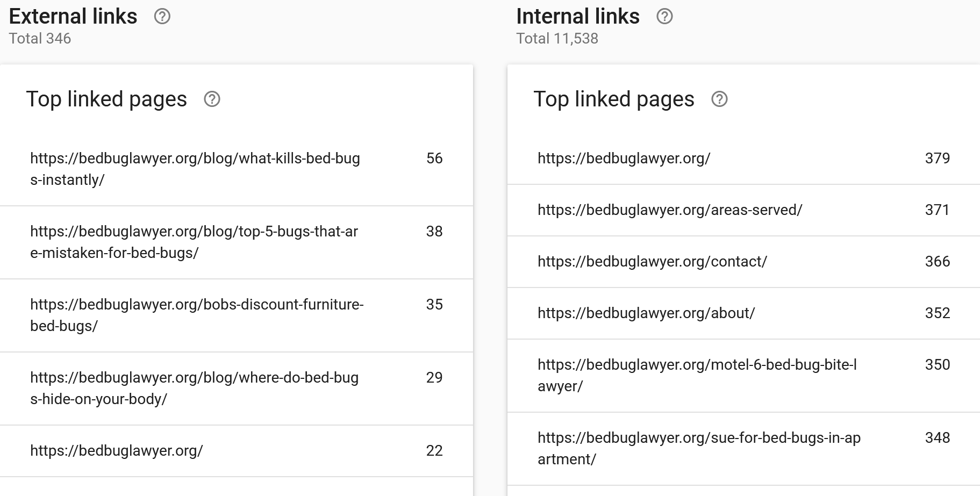This screenshot has height=496, width=980.
Task: Open help for internal Top linked pages
Action: click(719, 99)
